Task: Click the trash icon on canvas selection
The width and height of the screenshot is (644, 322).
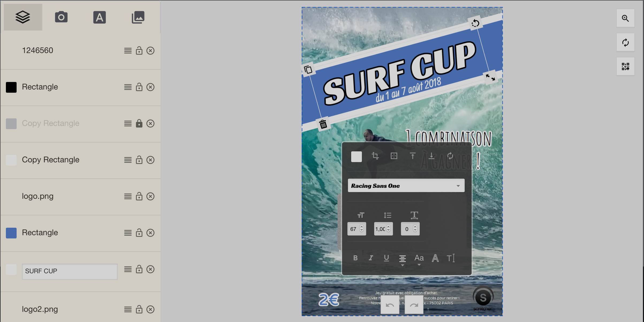Action: 323,124
